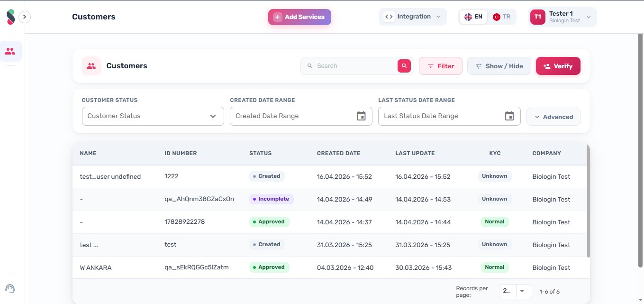Open the Customer Status dropdown
Screen dimensions: 644x304
[153, 116]
